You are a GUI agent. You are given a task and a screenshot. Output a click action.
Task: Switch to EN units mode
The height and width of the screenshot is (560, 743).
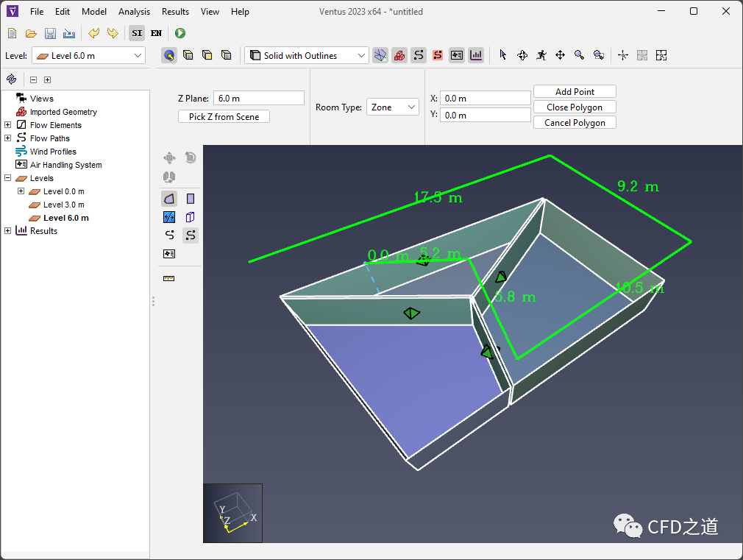[x=156, y=33]
